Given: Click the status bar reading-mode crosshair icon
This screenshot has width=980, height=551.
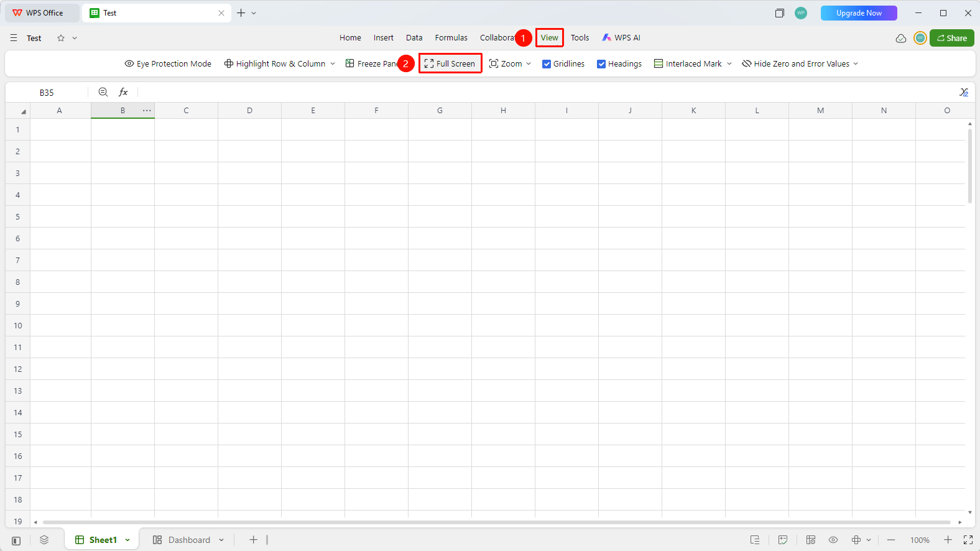Looking at the screenshot, I should (856, 540).
